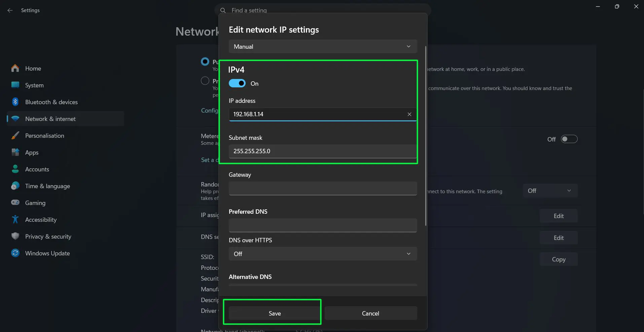This screenshot has width=644, height=332.
Task: Select Network & internet in the sidebar
Action: point(50,119)
